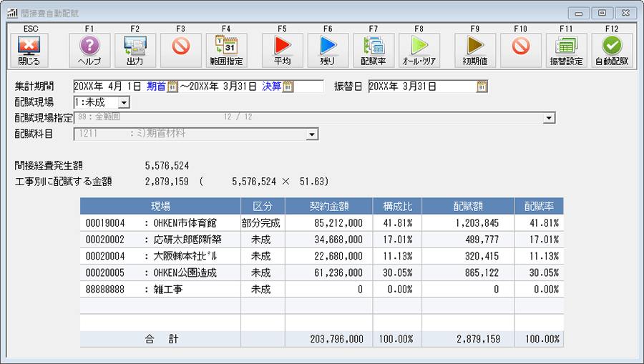The height and width of the screenshot is (364, 644).
Task: Select row 00019004 OHKEN市体育館
Action: (321, 223)
